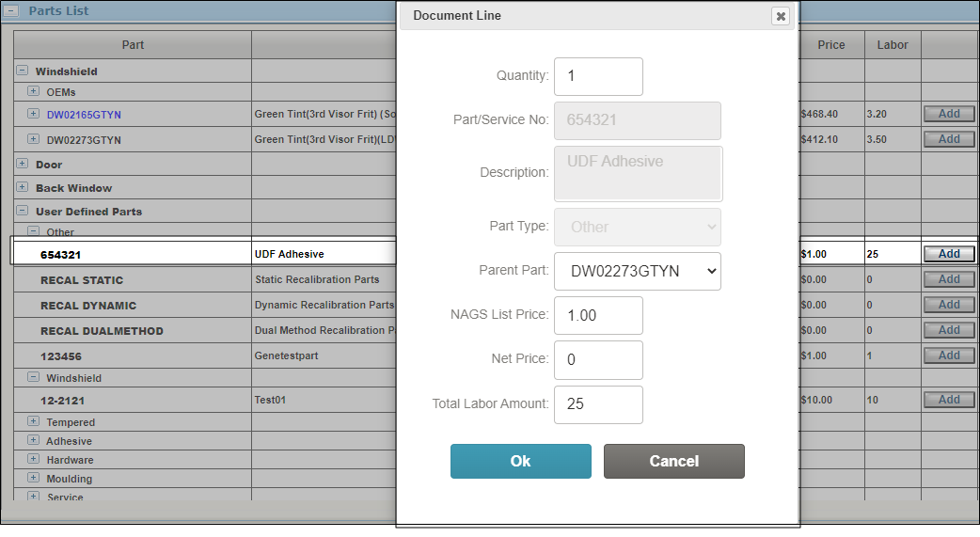Select the DW02273GTYN tree row label

[84, 140]
